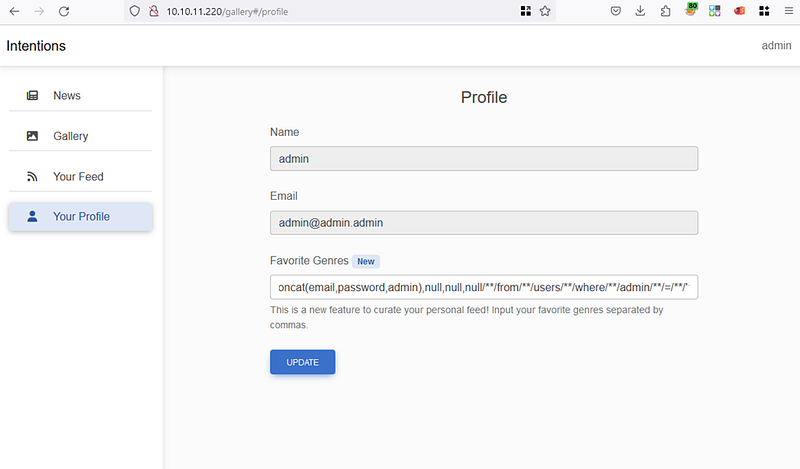This screenshot has height=469, width=800.
Task: Click the red and blue extension icon
Action: [739, 11]
